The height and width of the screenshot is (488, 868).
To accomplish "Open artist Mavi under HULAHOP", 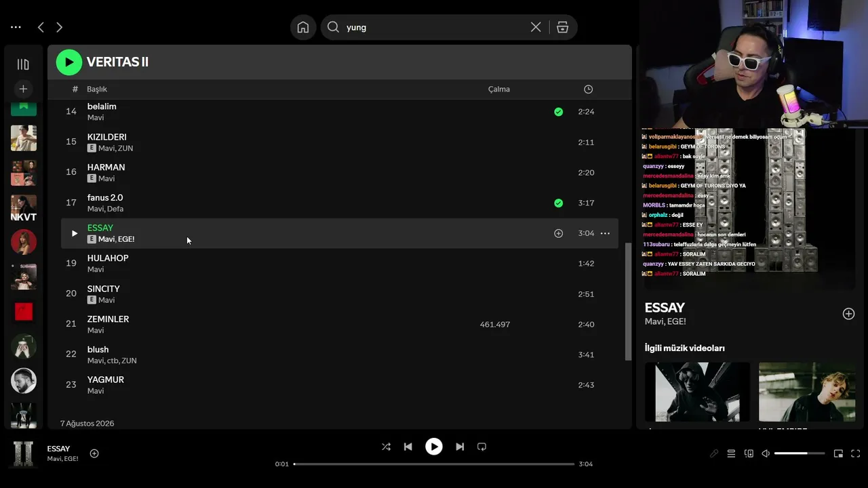I will (x=96, y=270).
